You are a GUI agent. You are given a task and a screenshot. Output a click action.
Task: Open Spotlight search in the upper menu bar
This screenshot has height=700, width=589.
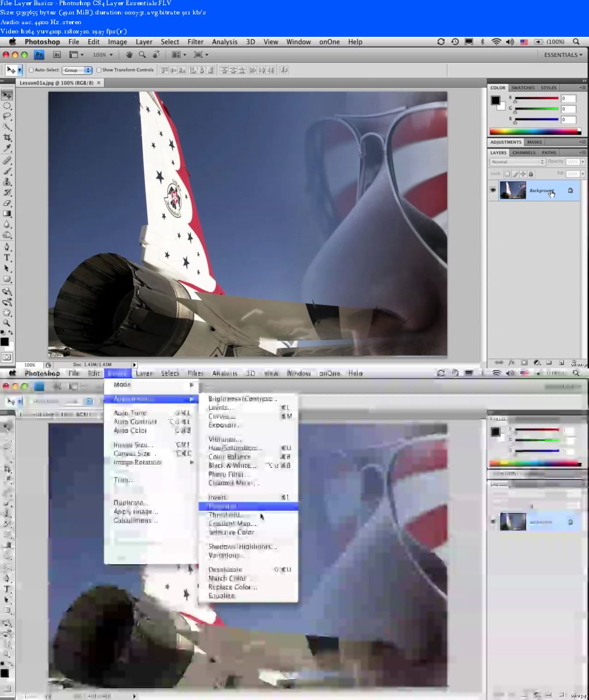576,41
